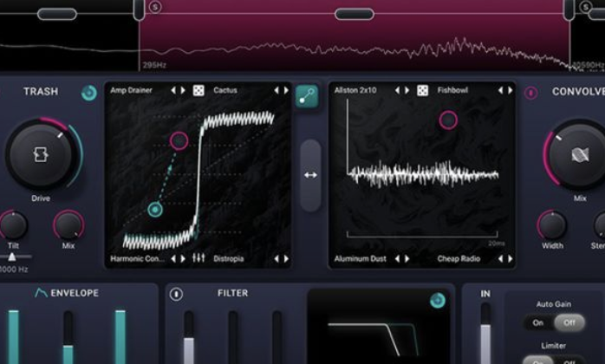Solo the band with S button near 295Hz
Image resolution: width=605 pixels, height=364 pixels.
155,7
